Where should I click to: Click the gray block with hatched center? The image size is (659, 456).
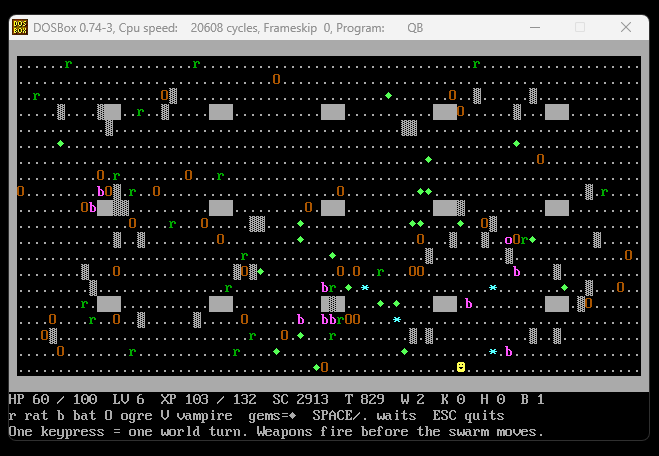tap(333, 303)
